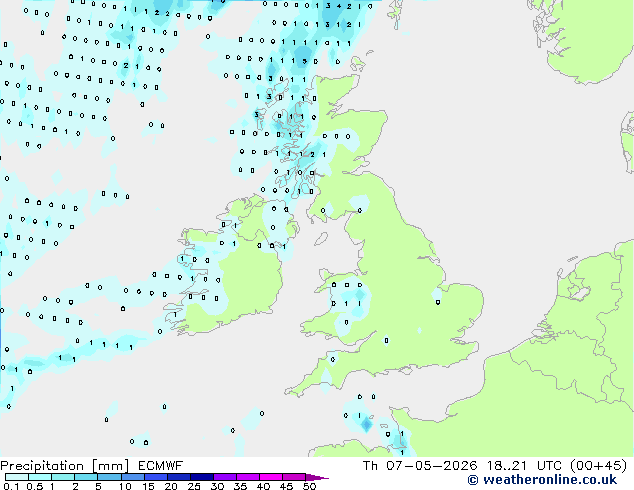This screenshot has height=490, width=634.
Task: Click the 0.1–0.5 mm legend color box
Action: click(17, 477)
